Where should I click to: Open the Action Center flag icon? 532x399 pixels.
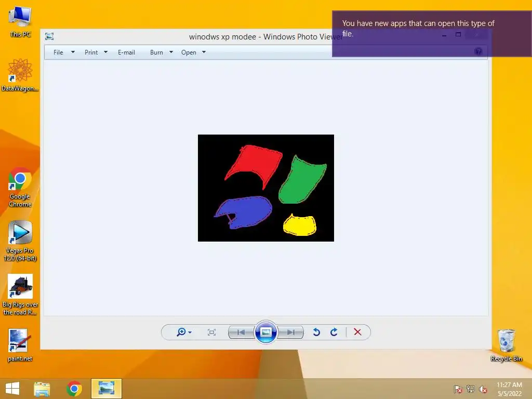pos(458,389)
